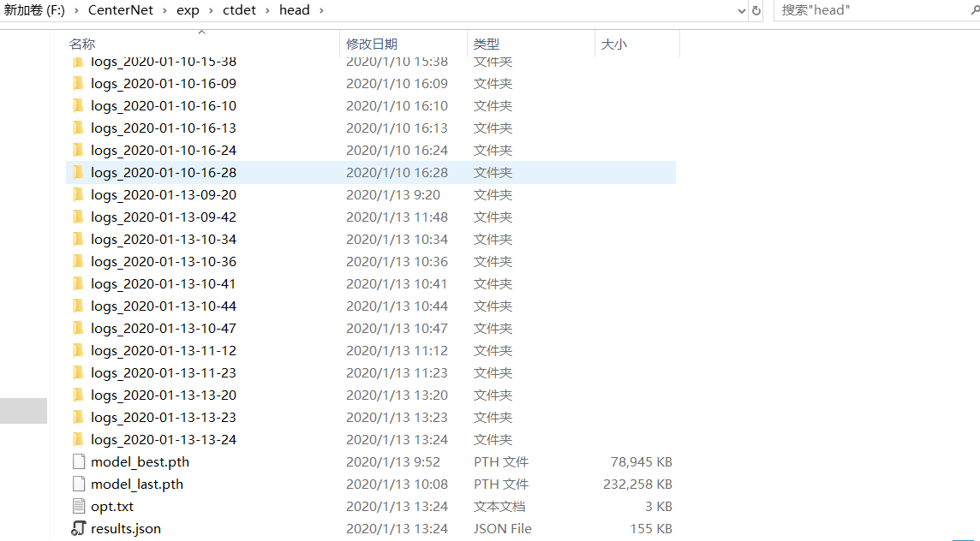Click the file icon of model_best.pth
980x541 pixels.
[79, 461]
